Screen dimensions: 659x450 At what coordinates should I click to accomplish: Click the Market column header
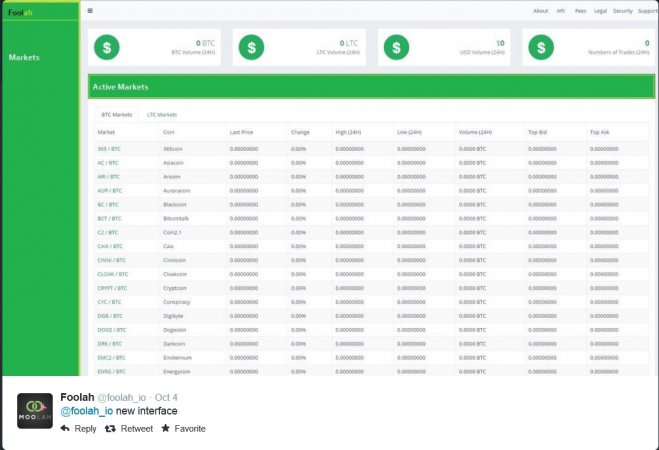point(106,132)
